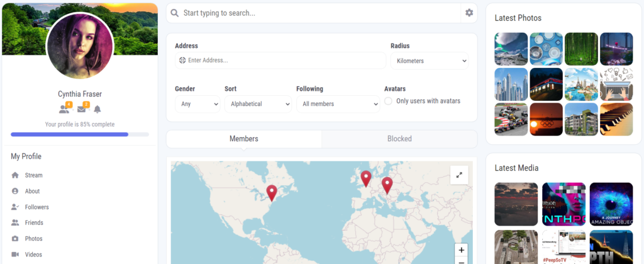Screen dimensions: 644x264
Task: Switch to the Members tab
Action: (244, 139)
